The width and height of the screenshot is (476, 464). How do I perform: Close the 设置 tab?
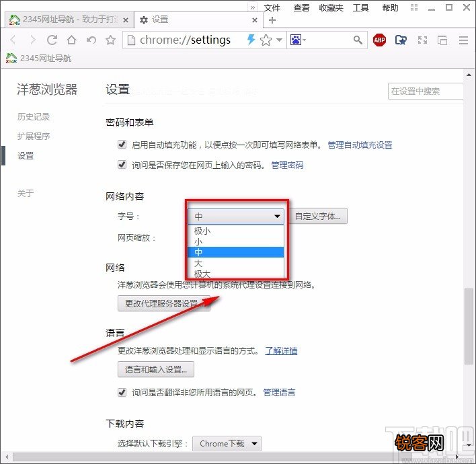tap(255, 20)
